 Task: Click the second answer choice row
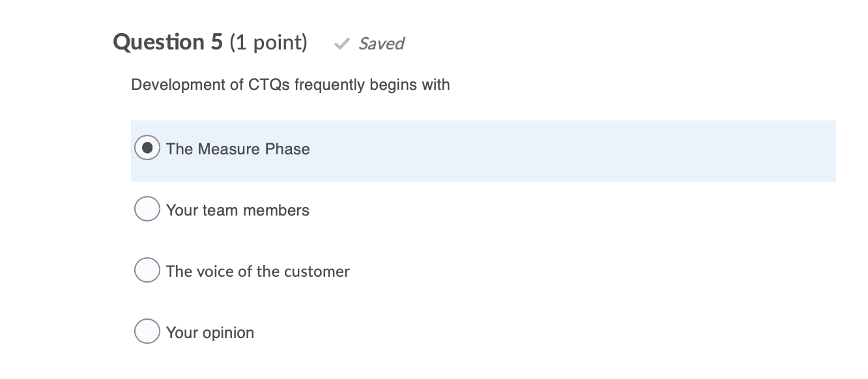point(456,209)
